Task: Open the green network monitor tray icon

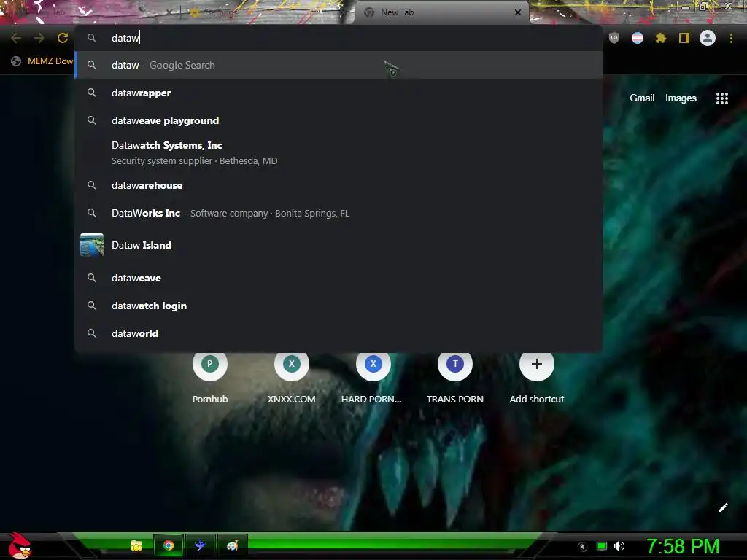Action: click(x=602, y=546)
